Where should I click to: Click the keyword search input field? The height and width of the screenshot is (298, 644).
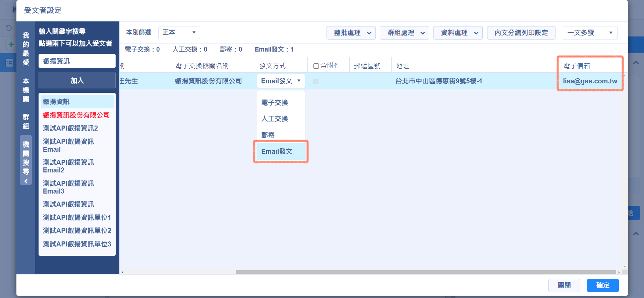[77, 61]
